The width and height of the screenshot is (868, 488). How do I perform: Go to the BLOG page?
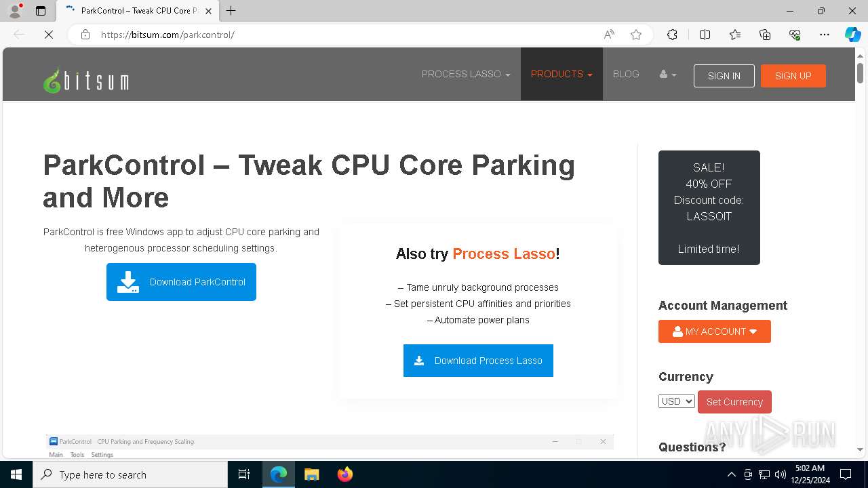coord(626,74)
